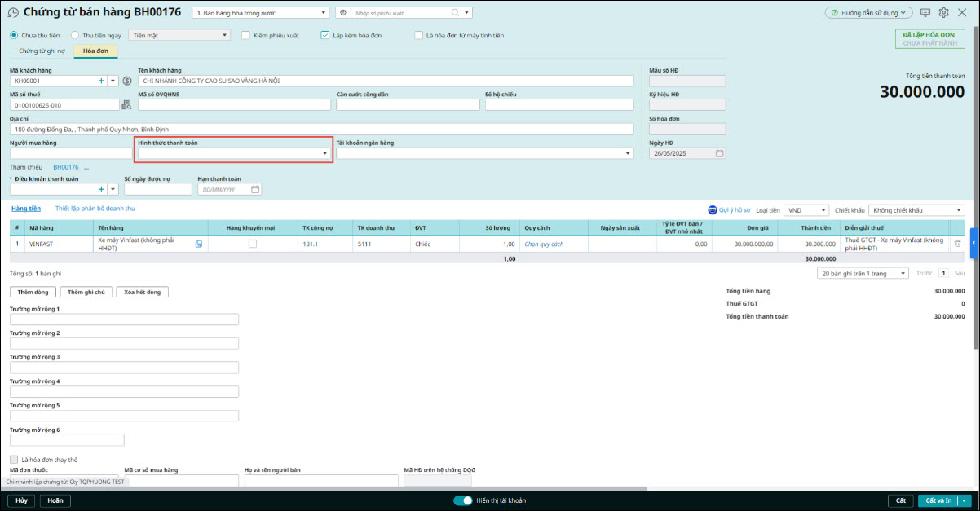This screenshot has height=511, width=980.
Task: Click the history clock icon beside the title
Action: [x=13, y=13]
